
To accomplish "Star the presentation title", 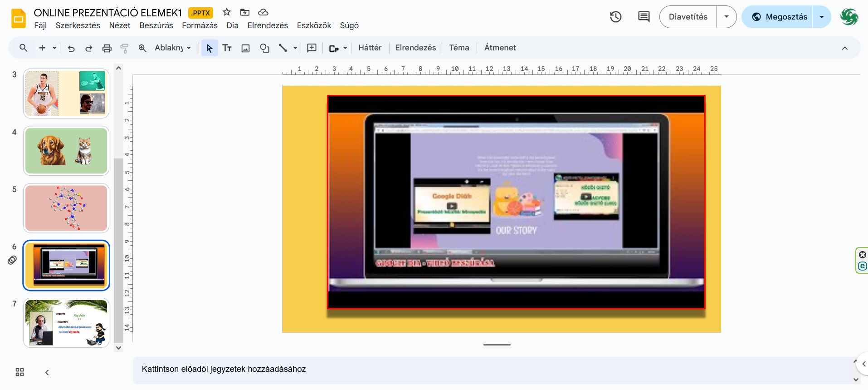I will pos(227,12).
